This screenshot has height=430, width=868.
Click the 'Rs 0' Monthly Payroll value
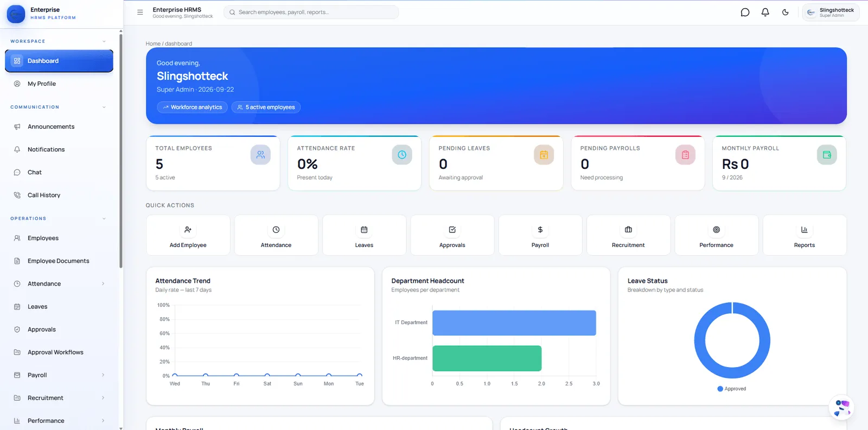[x=735, y=164]
